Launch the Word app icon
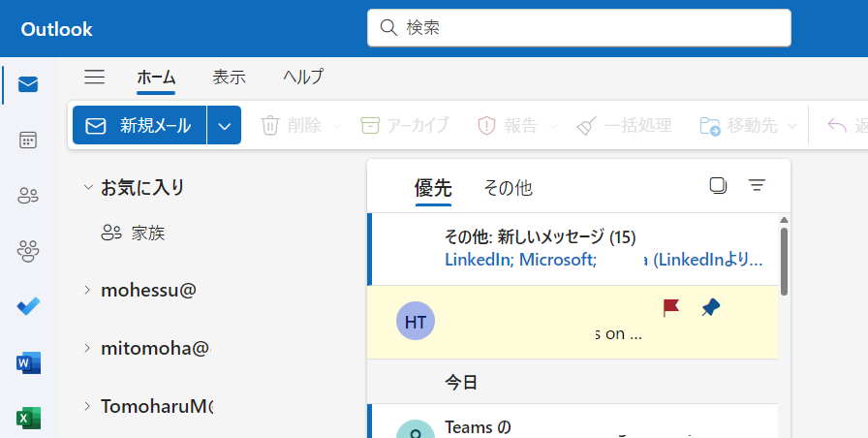Screen dimensions: 868x438 (x=28, y=362)
